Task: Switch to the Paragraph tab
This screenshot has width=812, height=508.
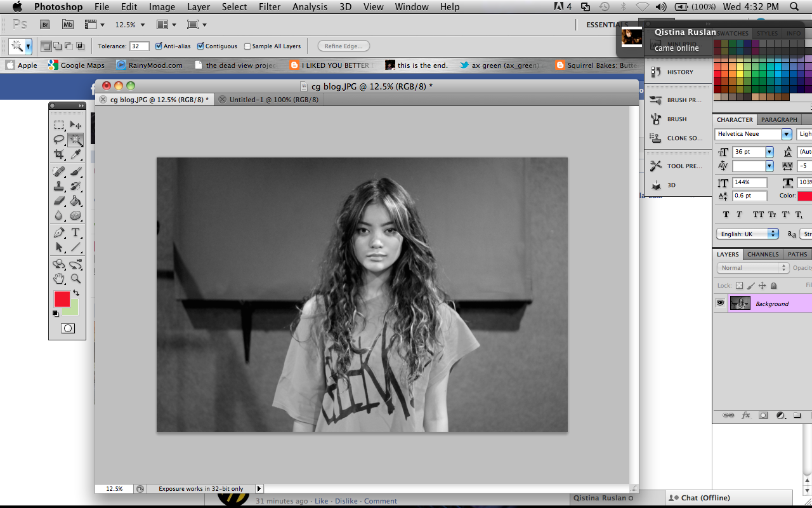Action: 779,119
